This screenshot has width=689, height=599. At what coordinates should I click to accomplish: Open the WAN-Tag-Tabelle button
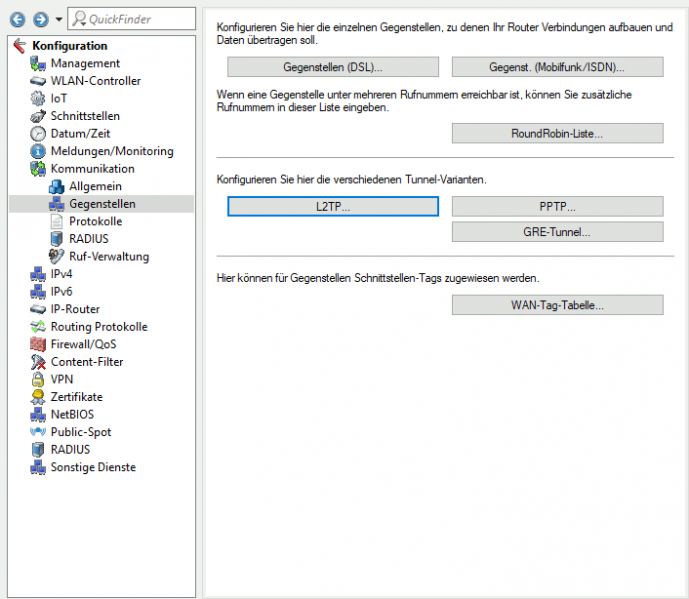click(x=557, y=305)
